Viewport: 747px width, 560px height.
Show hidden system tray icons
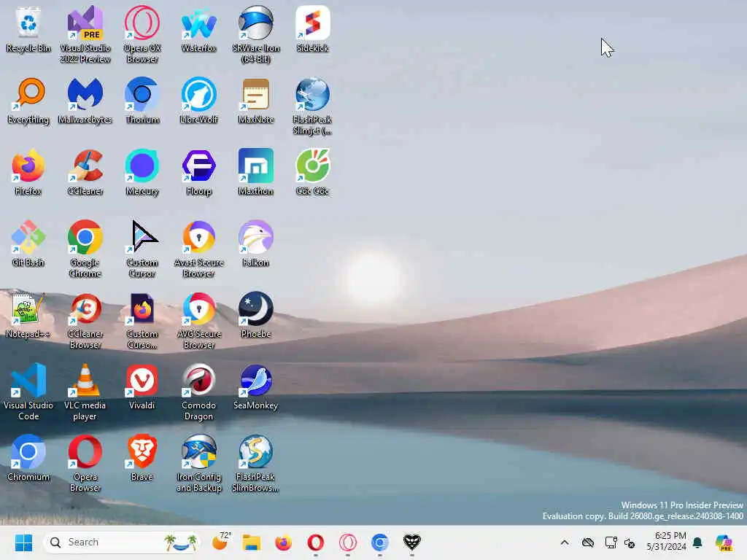click(565, 542)
